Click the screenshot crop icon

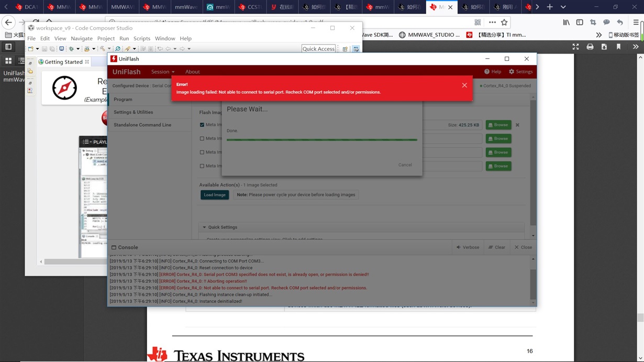coord(593,23)
